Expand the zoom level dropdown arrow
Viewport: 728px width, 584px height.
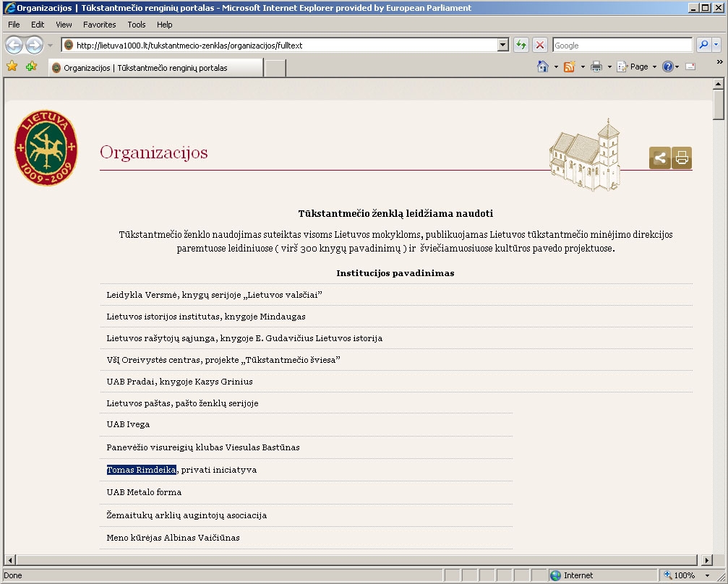coord(707,575)
